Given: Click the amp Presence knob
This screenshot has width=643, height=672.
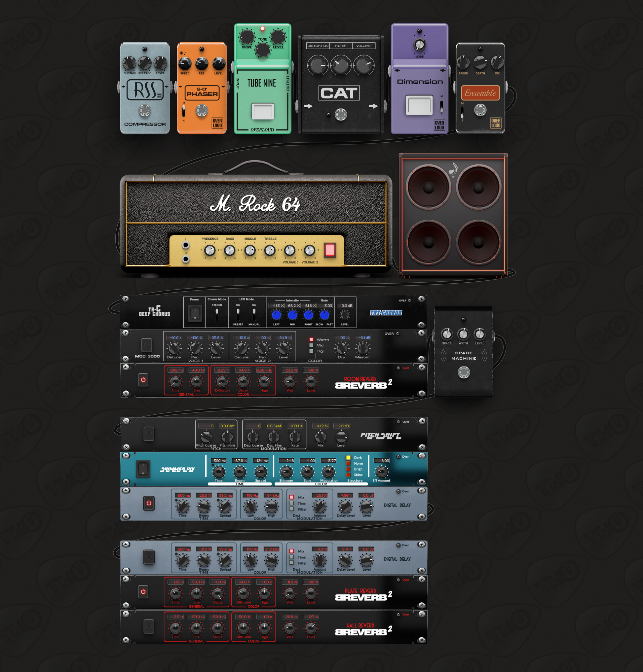Looking at the screenshot, I should coord(210,250).
